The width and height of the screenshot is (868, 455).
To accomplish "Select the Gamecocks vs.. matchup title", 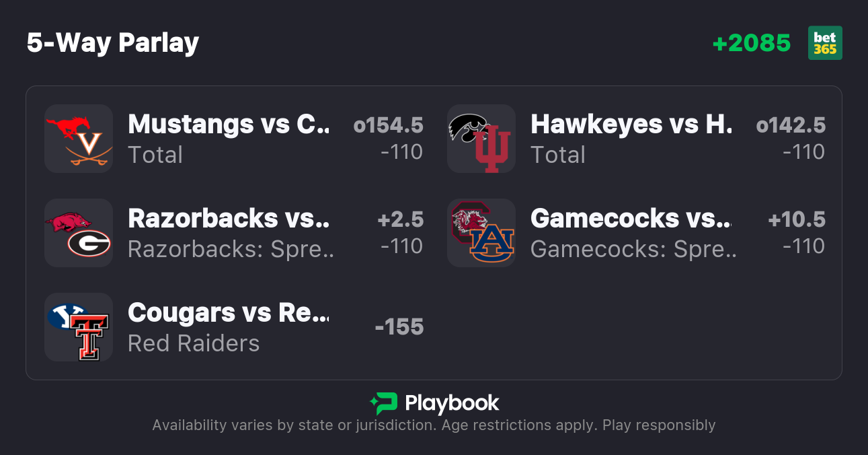I will (x=631, y=218).
